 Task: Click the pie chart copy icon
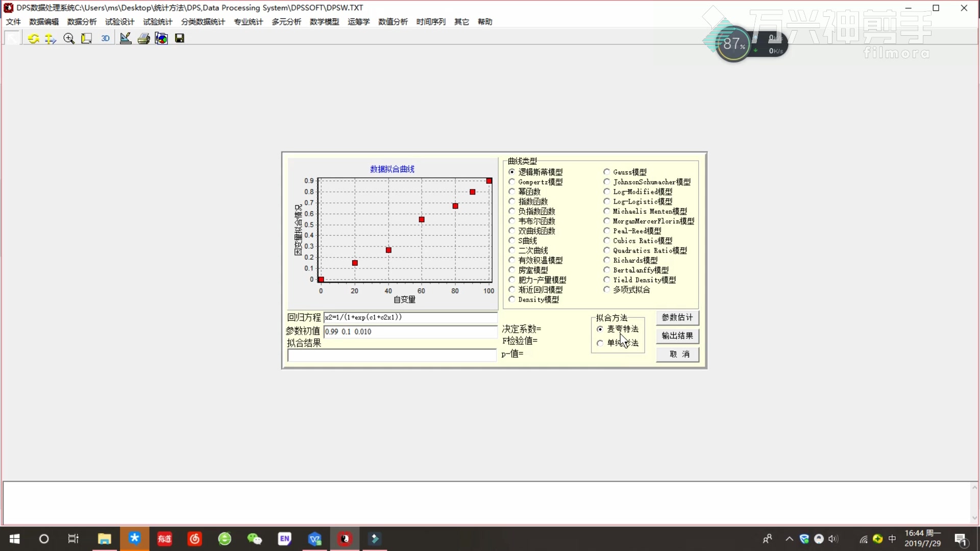pyautogui.click(x=161, y=38)
